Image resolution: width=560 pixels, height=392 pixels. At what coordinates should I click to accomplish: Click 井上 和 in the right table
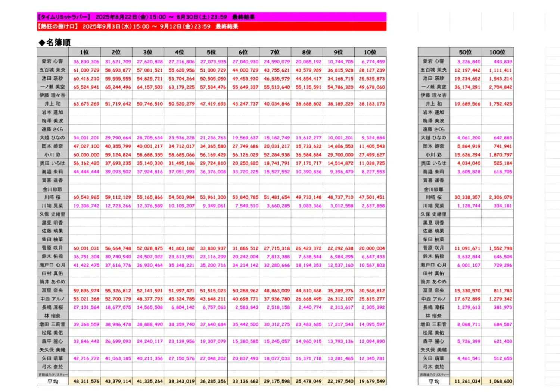click(433, 104)
